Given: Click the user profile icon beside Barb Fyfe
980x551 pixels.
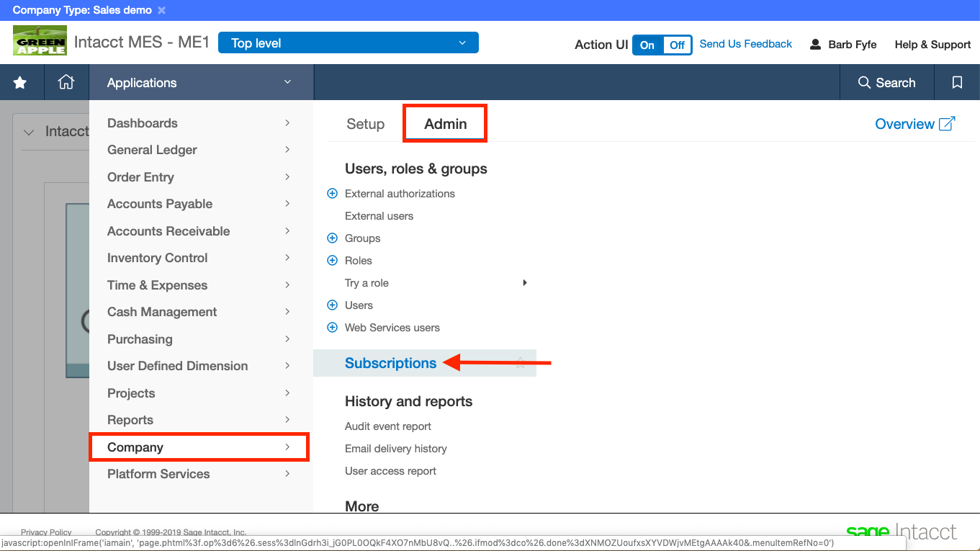Looking at the screenshot, I should coord(815,45).
